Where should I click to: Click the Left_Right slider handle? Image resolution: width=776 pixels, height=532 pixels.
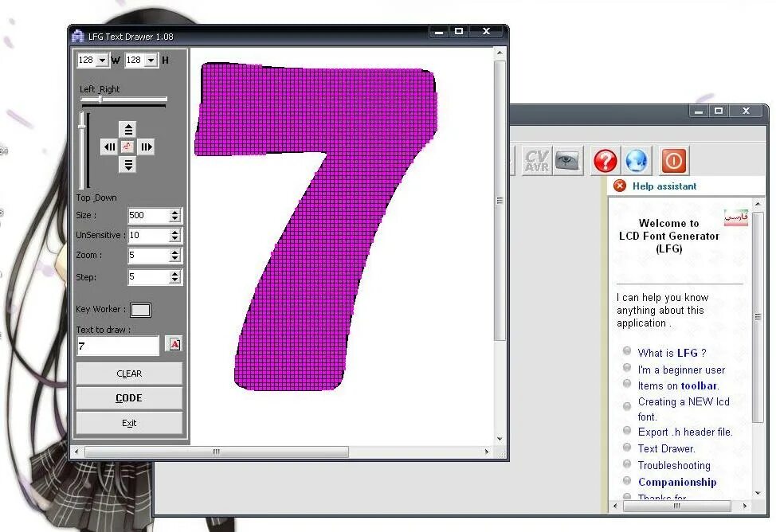click(100, 100)
